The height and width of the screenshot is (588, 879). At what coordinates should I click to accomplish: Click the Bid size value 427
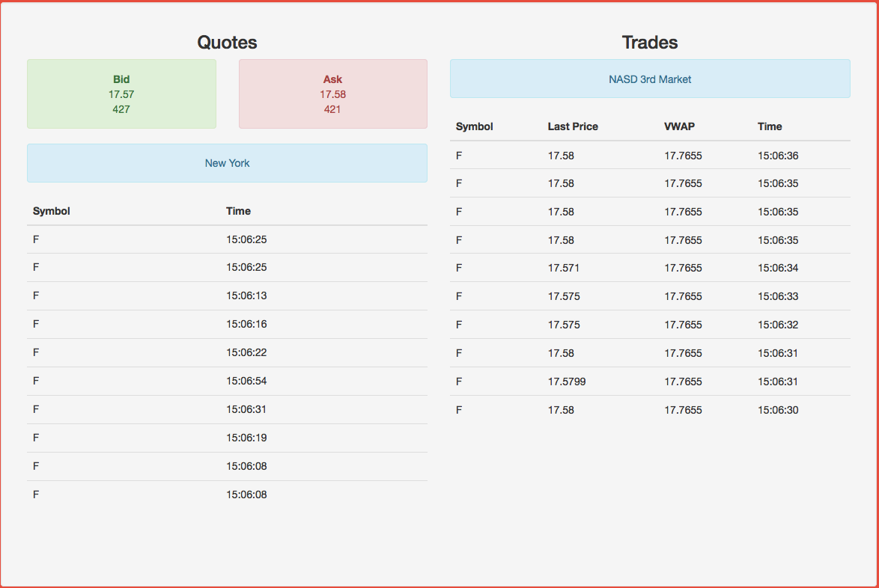click(x=121, y=109)
